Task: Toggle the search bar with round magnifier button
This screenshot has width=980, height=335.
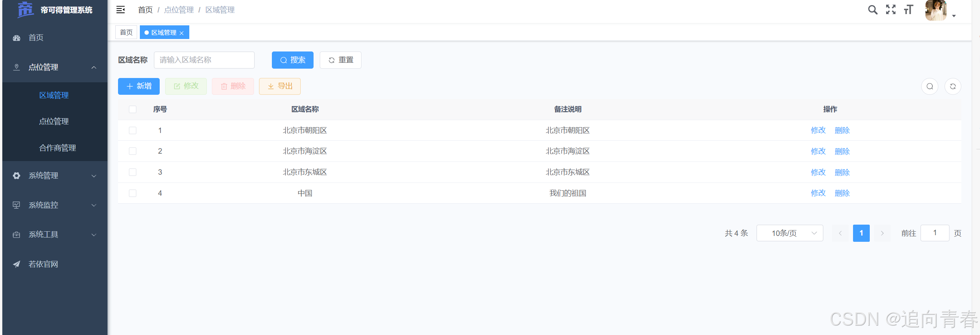Action: click(x=930, y=86)
